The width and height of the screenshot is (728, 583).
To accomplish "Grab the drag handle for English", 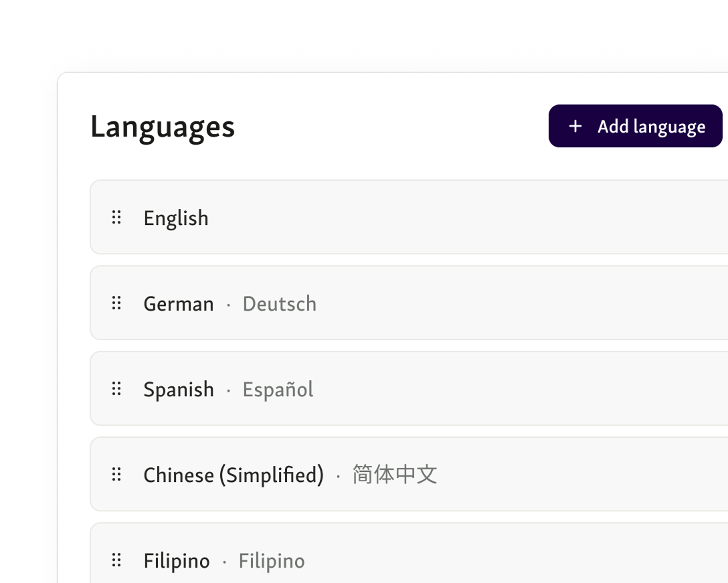I will coord(116,218).
